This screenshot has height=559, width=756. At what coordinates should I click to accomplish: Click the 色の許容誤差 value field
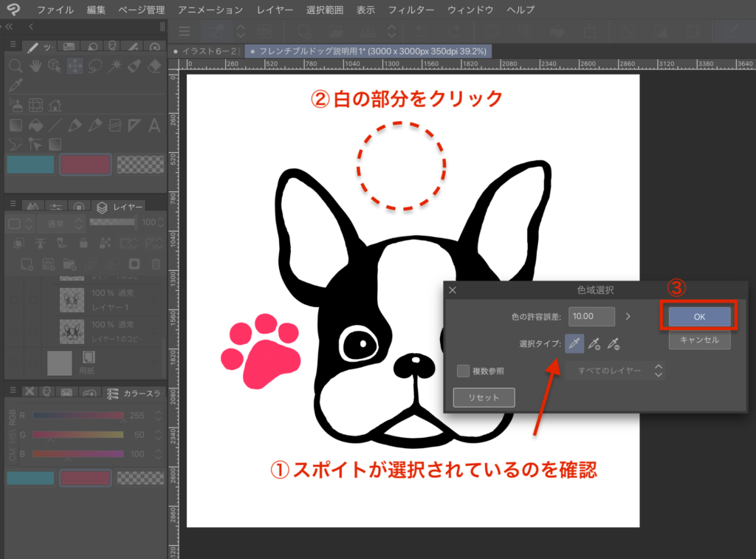pos(591,316)
